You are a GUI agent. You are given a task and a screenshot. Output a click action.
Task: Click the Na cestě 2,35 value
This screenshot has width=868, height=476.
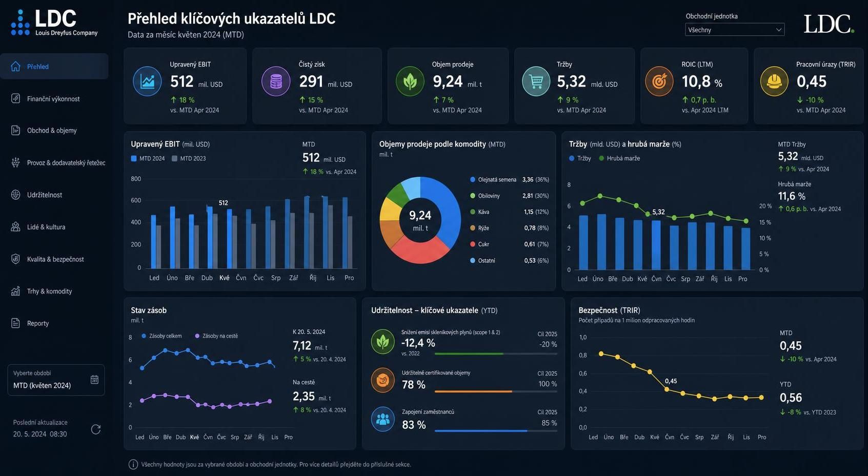pyautogui.click(x=312, y=397)
